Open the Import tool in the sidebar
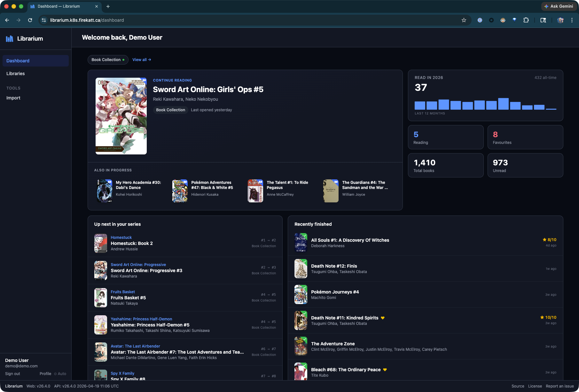The height and width of the screenshot is (392, 579). [13, 98]
